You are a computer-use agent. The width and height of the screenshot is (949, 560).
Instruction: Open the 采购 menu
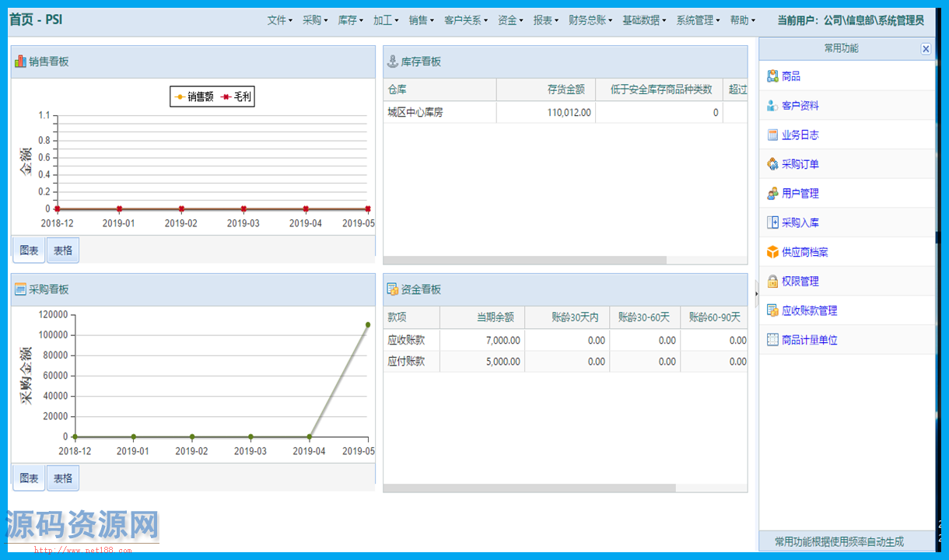click(x=315, y=20)
